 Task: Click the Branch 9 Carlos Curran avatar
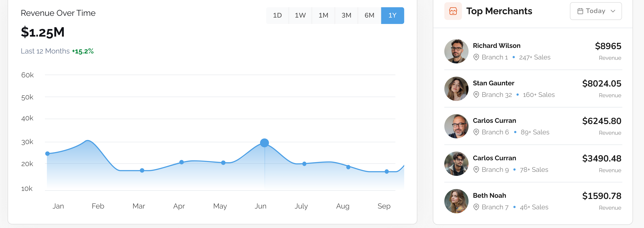point(456,164)
